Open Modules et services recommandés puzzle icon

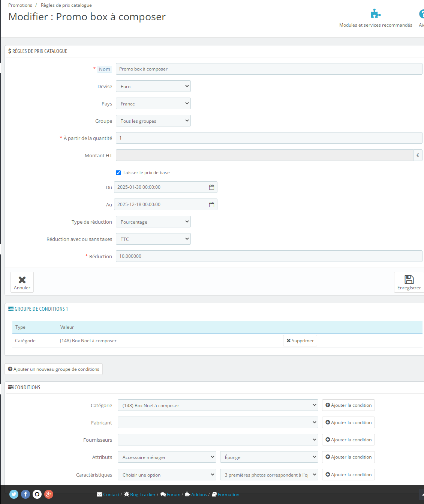376,14
